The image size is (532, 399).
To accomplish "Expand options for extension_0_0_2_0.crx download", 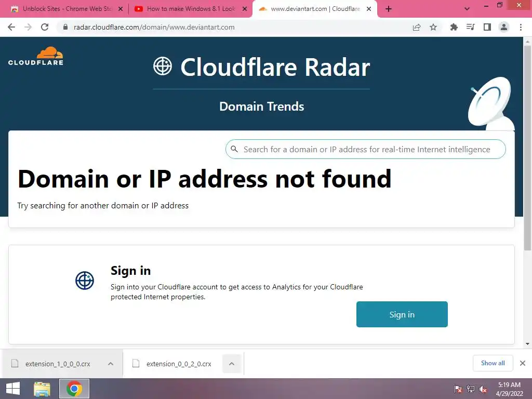I will 232,364.
